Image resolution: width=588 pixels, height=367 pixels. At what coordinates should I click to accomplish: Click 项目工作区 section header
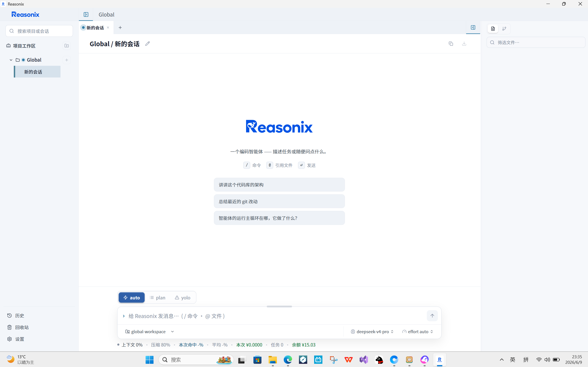[24, 46]
